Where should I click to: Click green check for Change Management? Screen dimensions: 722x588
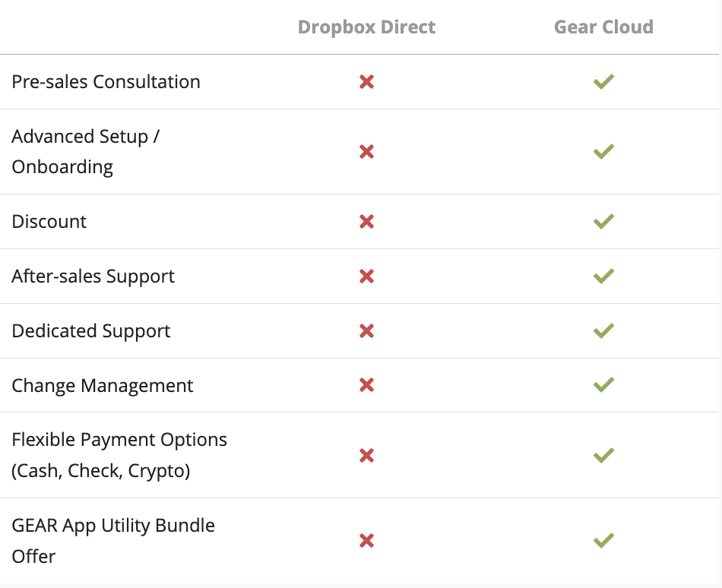pos(603,384)
